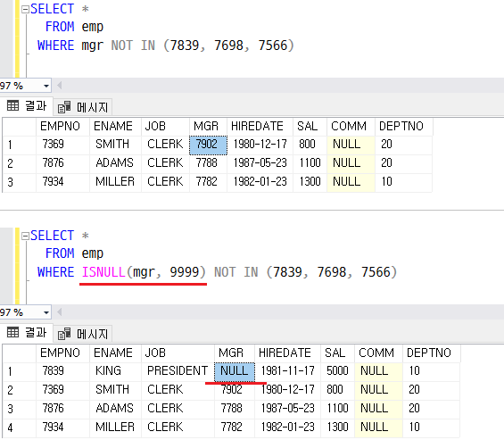Select HIREDATE column header in lower grid
This screenshot has height=440, width=504.
[x=287, y=353]
